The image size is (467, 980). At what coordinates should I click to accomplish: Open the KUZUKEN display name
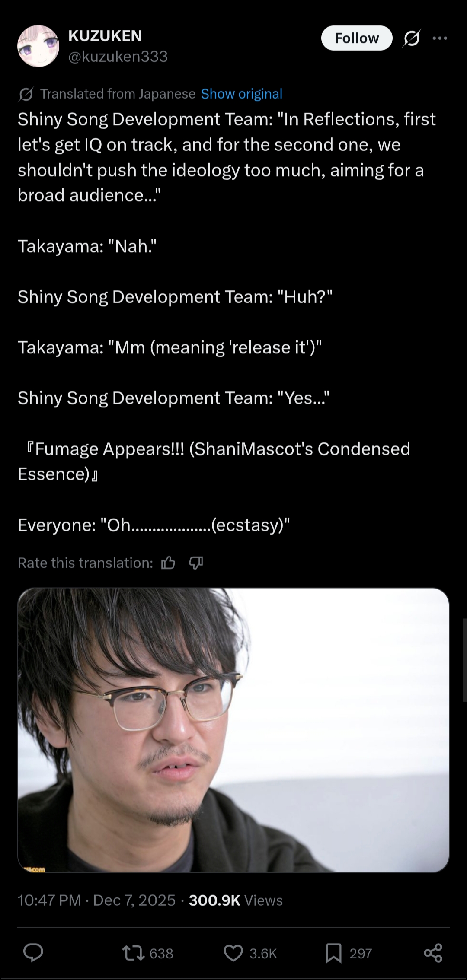pyautogui.click(x=105, y=36)
